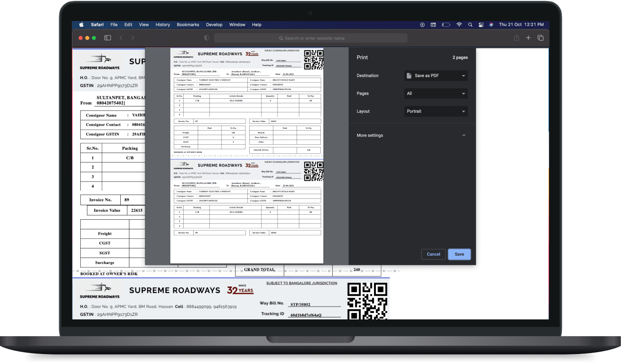Image resolution: width=621 pixels, height=364 pixels.
Task: Open the Pages dropdown set to All
Action: coord(436,93)
